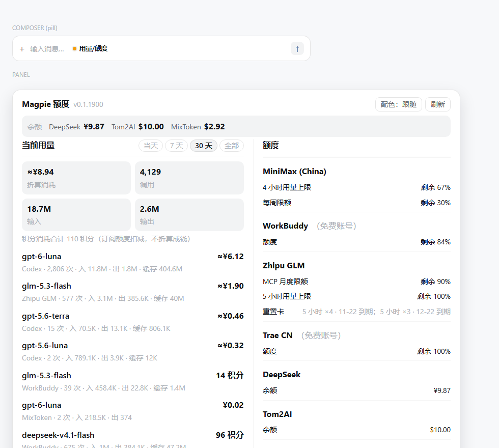Click the plus icon in the composer
Screen dimensions: 499x448
22,49
